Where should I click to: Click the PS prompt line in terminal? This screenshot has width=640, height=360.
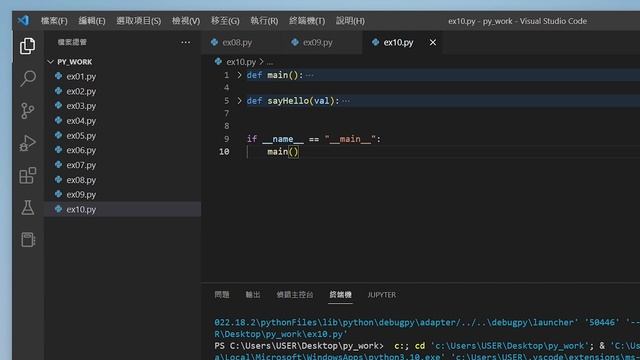[427, 346]
